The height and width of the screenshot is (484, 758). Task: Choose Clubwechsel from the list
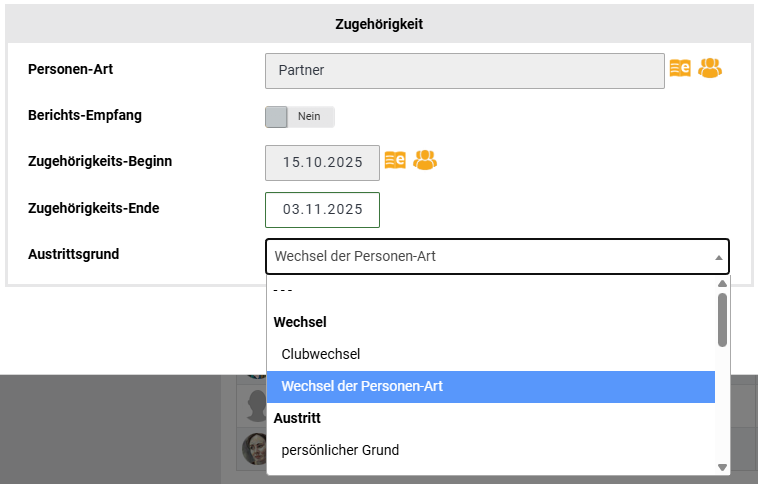pyautogui.click(x=321, y=354)
